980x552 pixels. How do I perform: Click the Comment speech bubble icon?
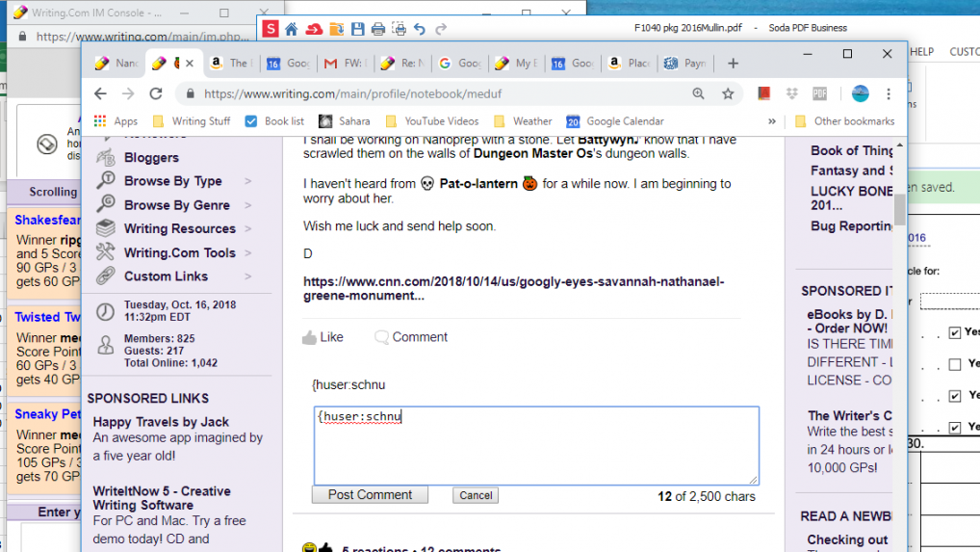[381, 337]
